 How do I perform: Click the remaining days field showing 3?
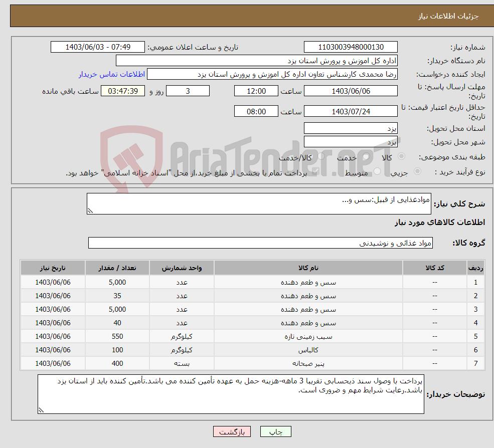188,91
